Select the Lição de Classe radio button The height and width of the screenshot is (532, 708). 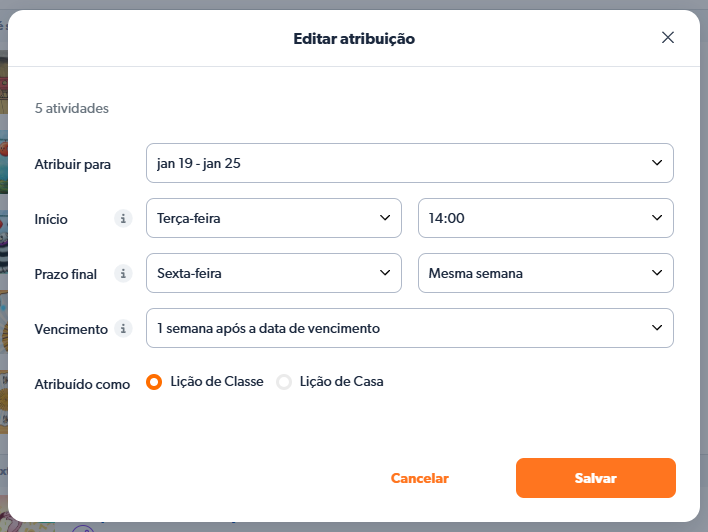click(x=155, y=382)
